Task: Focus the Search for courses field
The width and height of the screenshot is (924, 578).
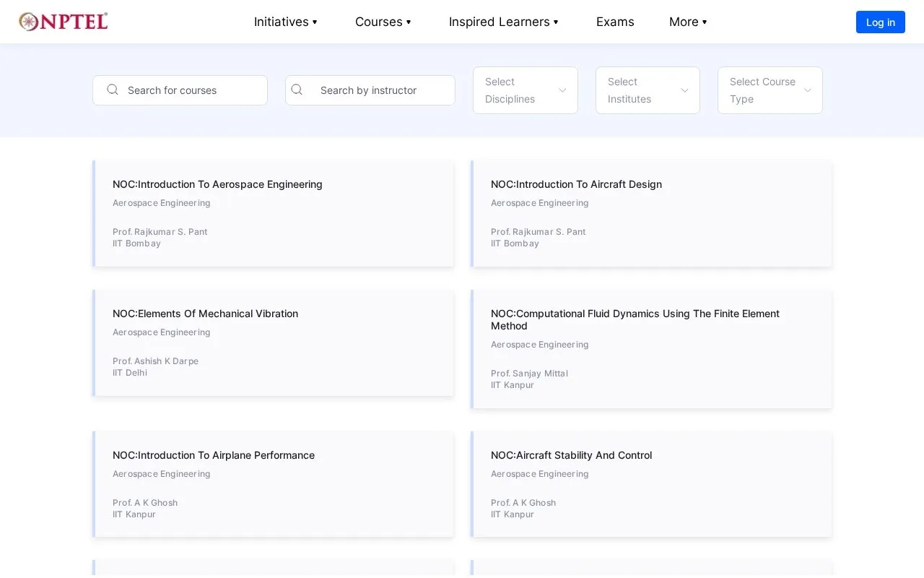Action: click(180, 90)
